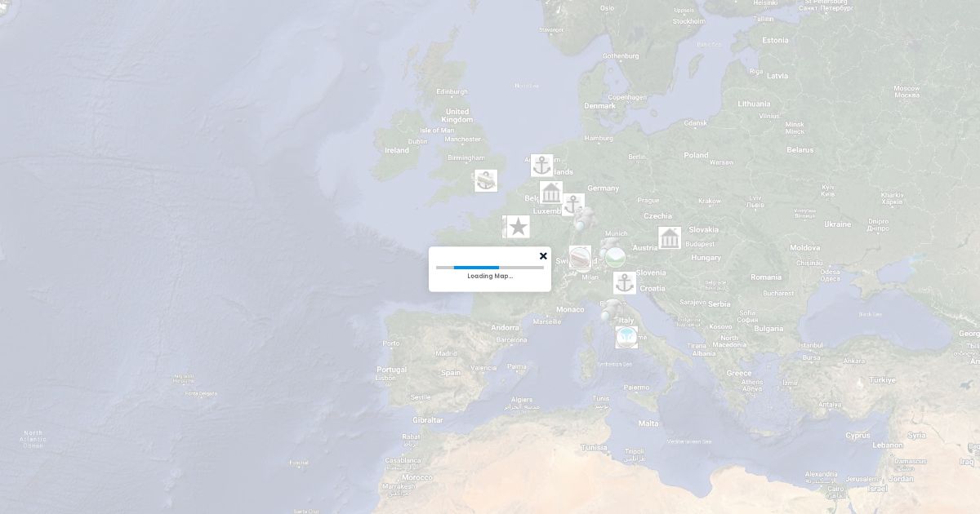Select the museum marker over Belgium
980x514 pixels.
(551, 193)
